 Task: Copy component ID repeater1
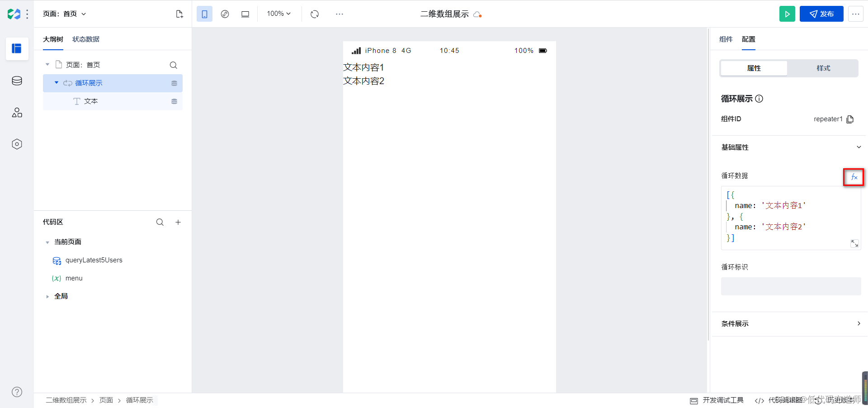(x=850, y=119)
